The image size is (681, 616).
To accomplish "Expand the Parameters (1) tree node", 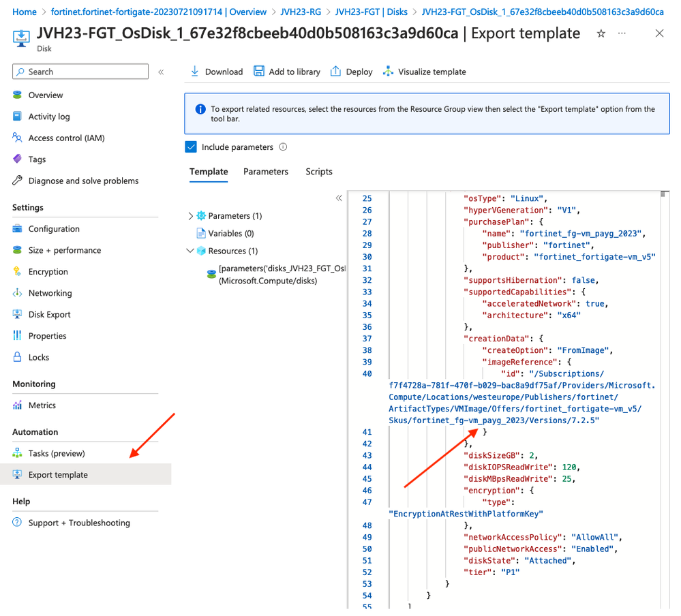I will (x=190, y=216).
